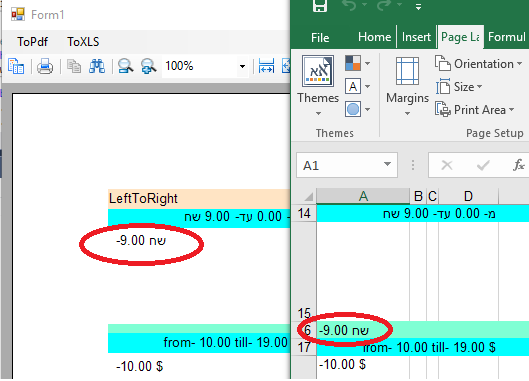Screen dimensions: 529x381
Task: Click the zoom out magnifier icon
Action: pos(125,66)
